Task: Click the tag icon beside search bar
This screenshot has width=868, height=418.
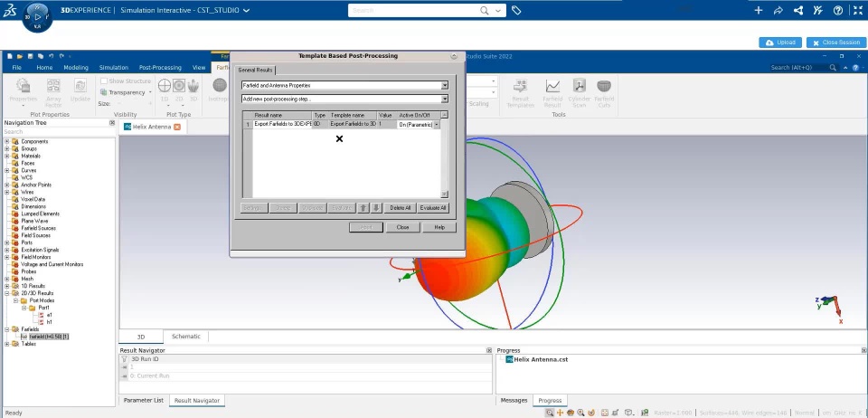Action: (x=516, y=10)
